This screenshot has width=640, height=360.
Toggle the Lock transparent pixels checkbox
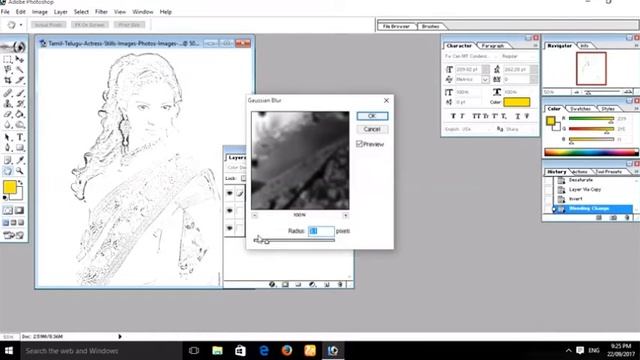pos(243,178)
